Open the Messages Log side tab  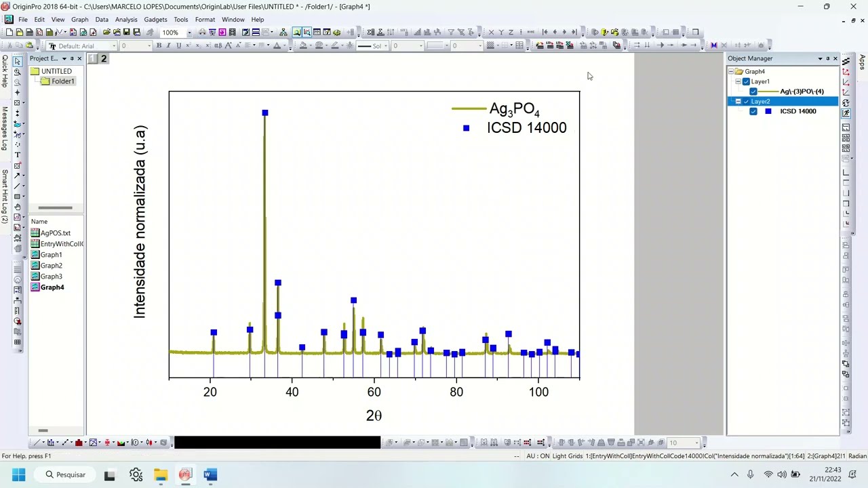(5, 129)
